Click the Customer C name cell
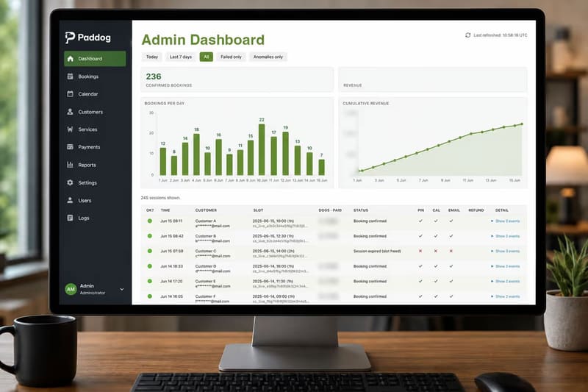 [x=206, y=251]
